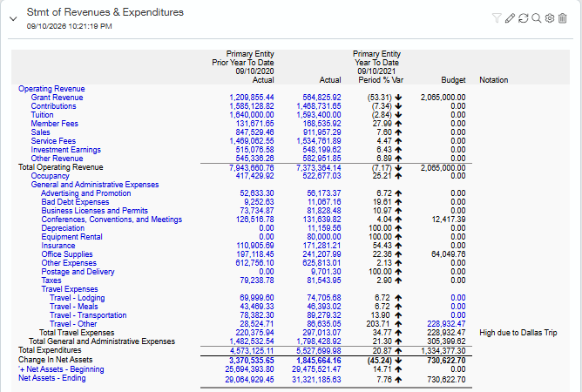Open Travel - Transportation link
The height and width of the screenshot is (392, 582).
[88, 315]
